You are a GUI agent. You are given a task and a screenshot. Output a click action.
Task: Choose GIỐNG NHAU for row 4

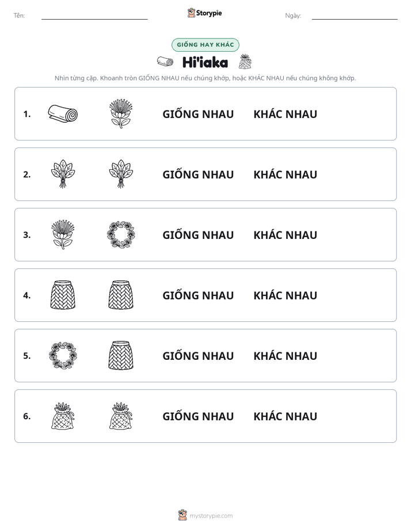click(198, 295)
